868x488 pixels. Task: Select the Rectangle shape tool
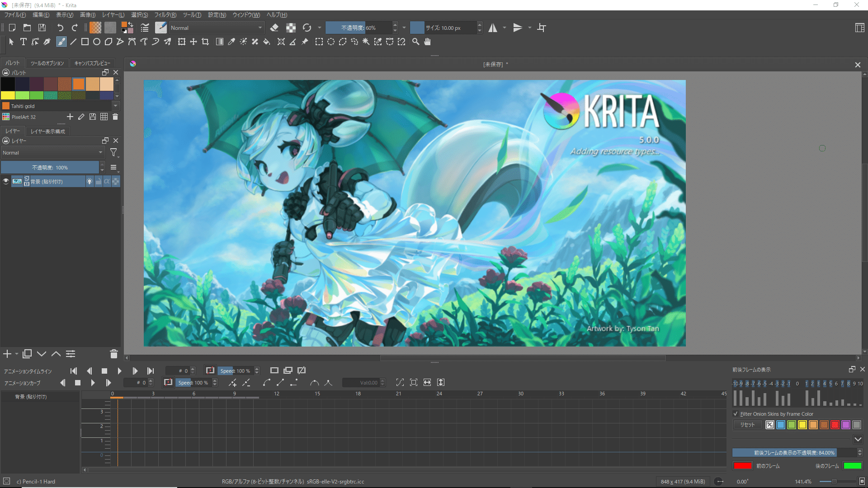click(85, 42)
